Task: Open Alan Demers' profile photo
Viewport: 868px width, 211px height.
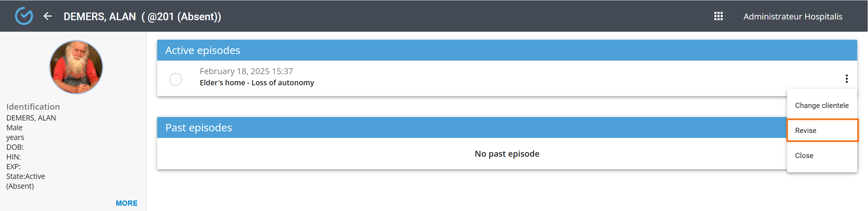Action: [x=76, y=67]
